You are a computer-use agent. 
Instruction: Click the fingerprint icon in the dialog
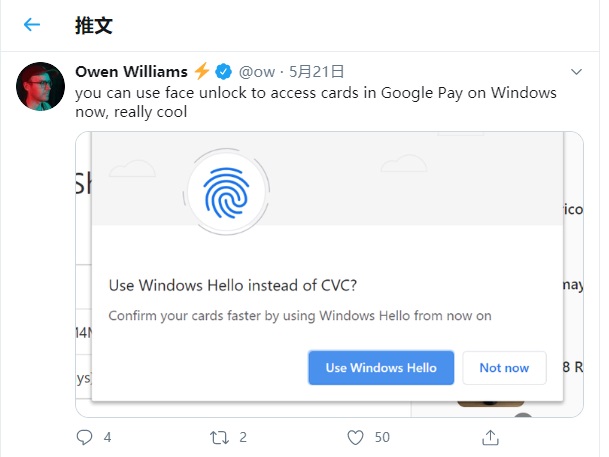pos(226,191)
